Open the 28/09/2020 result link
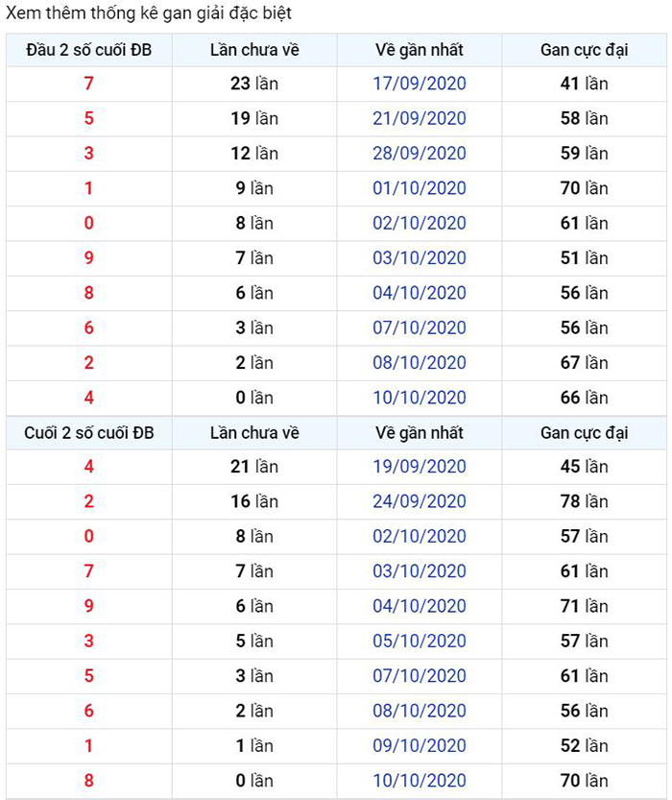 click(420, 153)
